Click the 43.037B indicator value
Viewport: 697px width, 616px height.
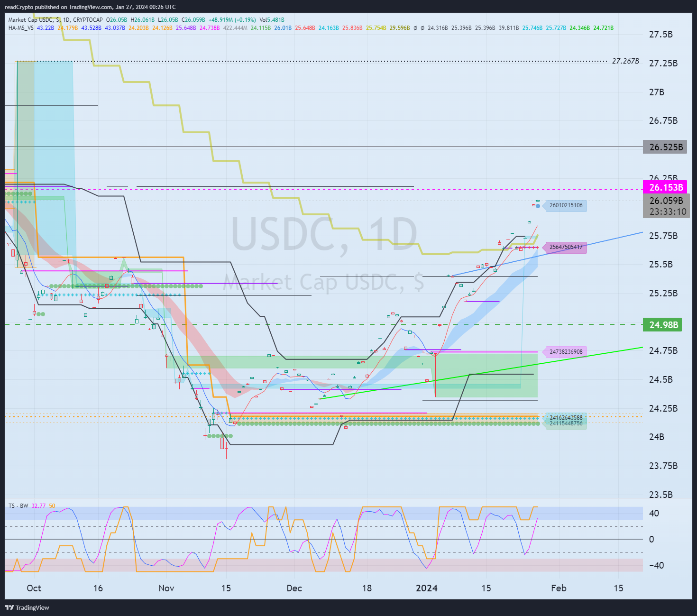tap(115, 28)
